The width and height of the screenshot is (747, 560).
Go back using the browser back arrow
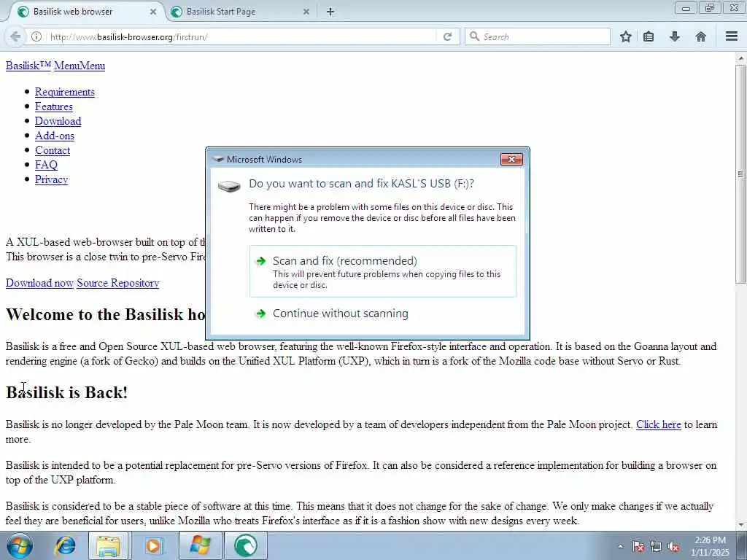(x=15, y=36)
